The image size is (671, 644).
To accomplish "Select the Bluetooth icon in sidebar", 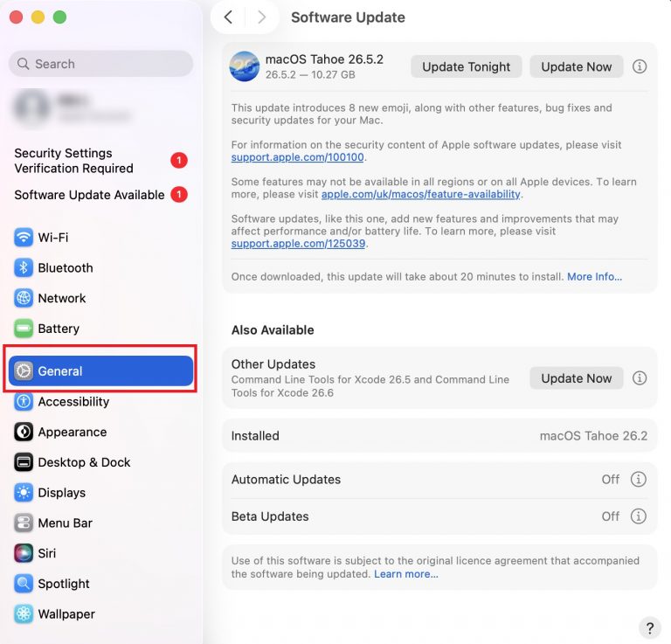I will pyautogui.click(x=24, y=267).
